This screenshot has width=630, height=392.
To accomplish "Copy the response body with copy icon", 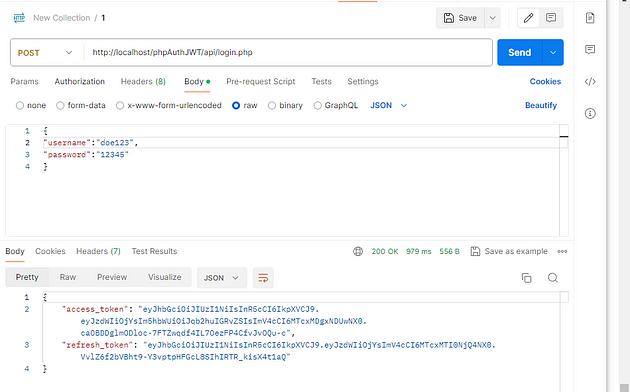I will tap(526, 278).
